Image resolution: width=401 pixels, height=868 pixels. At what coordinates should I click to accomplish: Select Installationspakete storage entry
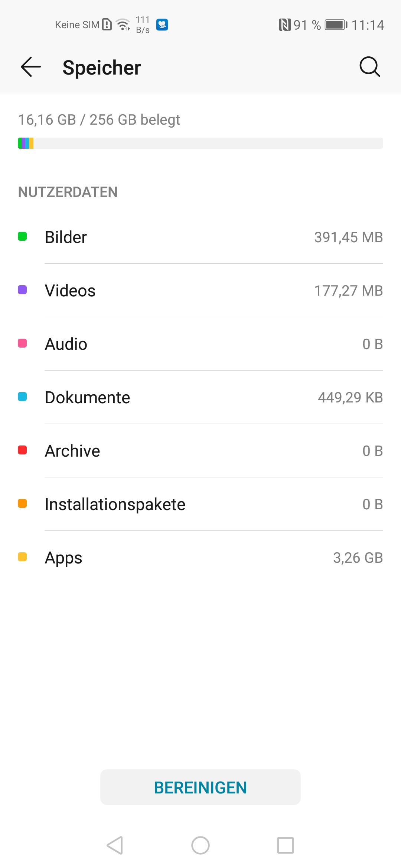200,504
